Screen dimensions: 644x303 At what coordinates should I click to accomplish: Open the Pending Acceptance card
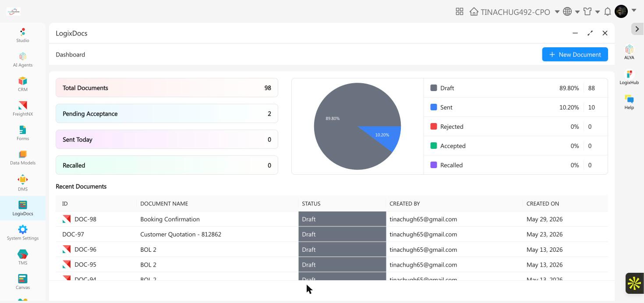(x=167, y=113)
